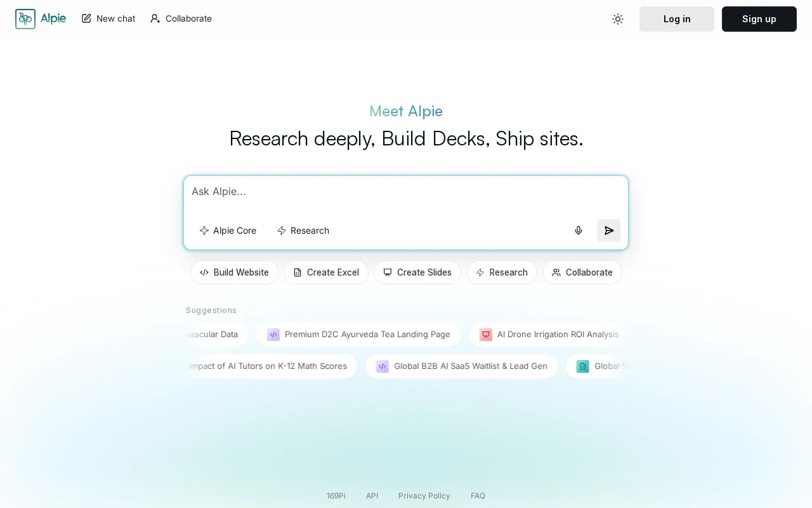Click the teal document icon on last suggestion
Image resolution: width=812 pixels, height=508 pixels.
click(x=582, y=366)
